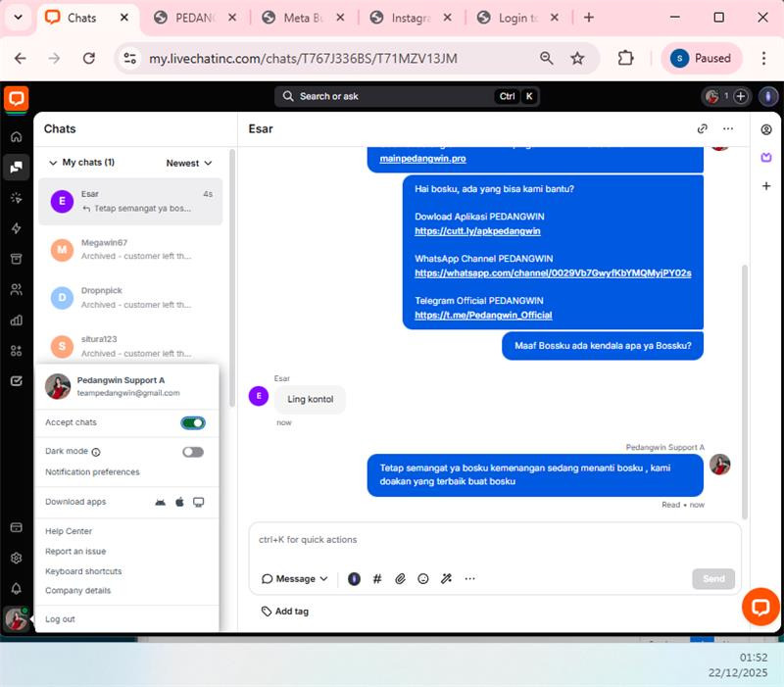The height and width of the screenshot is (687, 784).
Task: Open the Reports bar-chart icon in sidebar
Action: (16, 320)
